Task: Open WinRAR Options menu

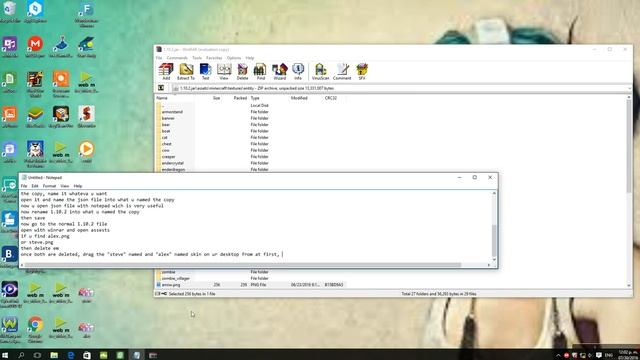Action: [234, 58]
